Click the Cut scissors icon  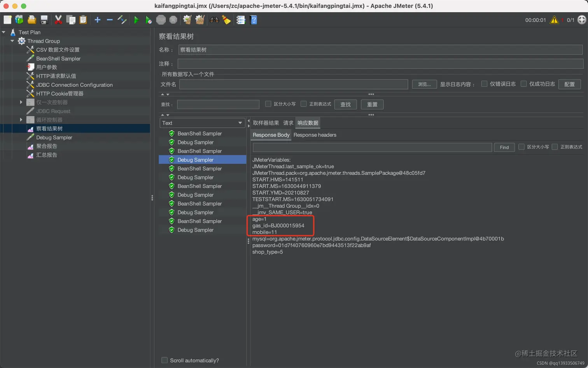[58, 19]
